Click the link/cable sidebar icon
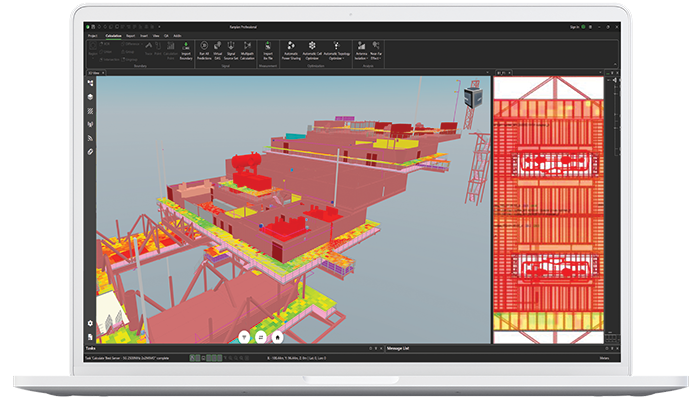Viewport: 700px width, 400px height. (x=90, y=152)
